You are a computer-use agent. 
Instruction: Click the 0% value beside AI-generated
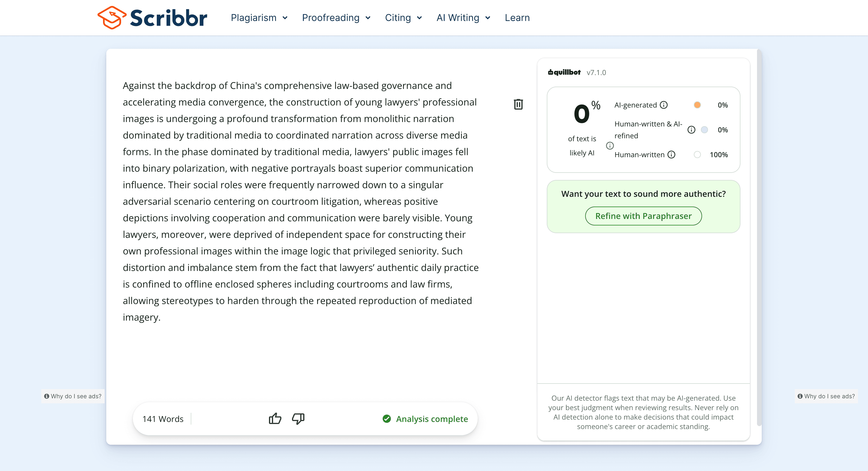click(722, 105)
